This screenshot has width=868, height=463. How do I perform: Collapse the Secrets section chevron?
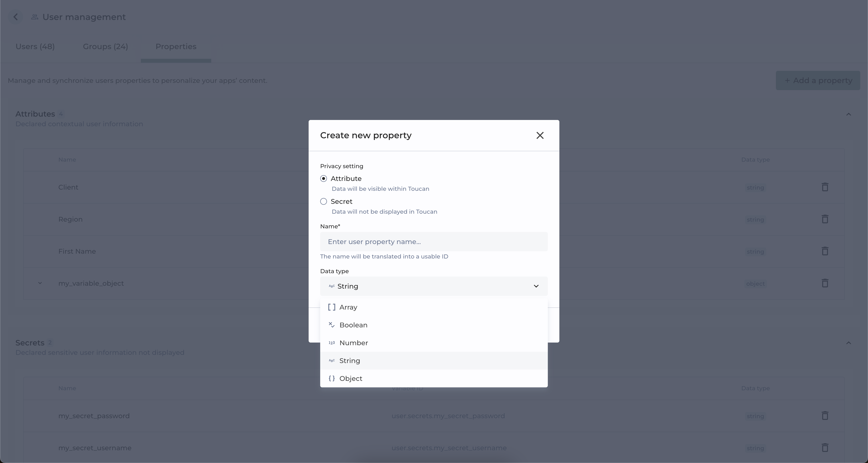point(848,343)
